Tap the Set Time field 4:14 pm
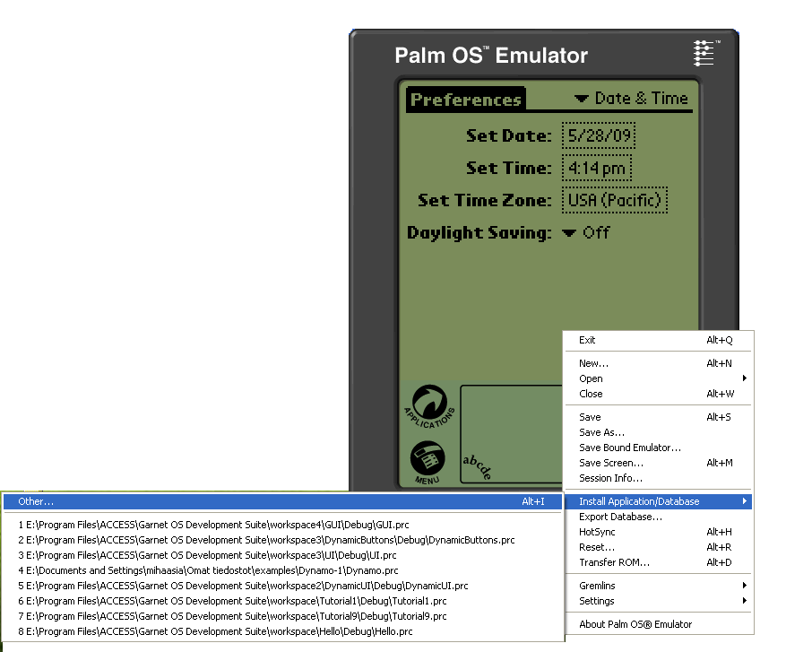 [597, 168]
